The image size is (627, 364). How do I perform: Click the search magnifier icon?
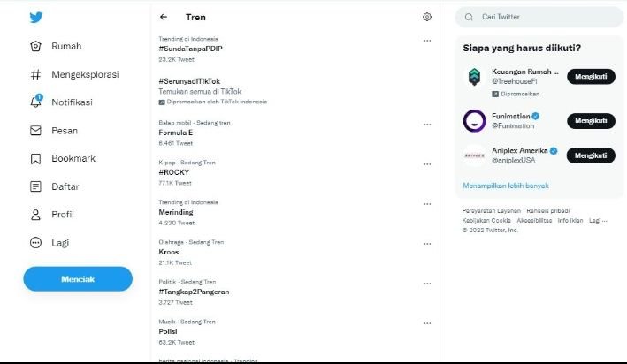tap(469, 17)
